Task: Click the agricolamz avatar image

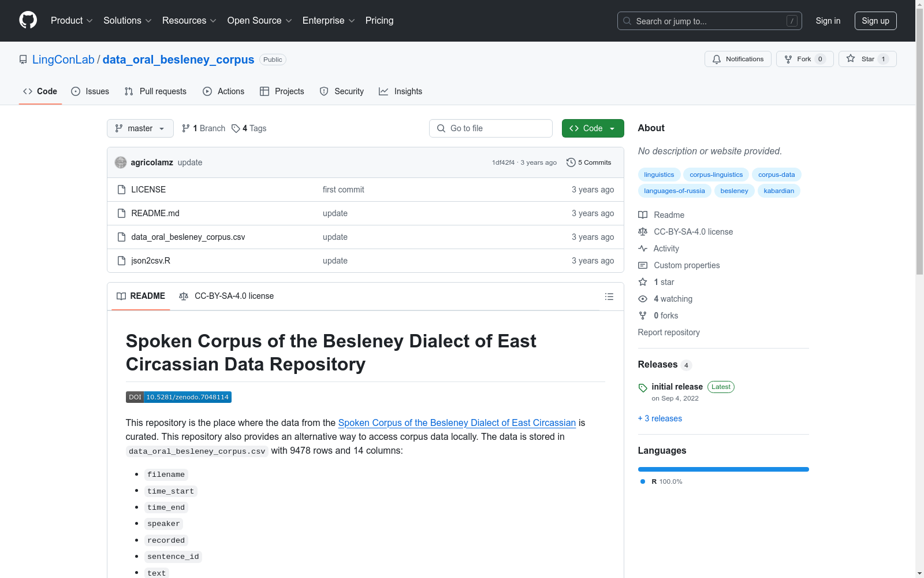Action: coord(121,162)
